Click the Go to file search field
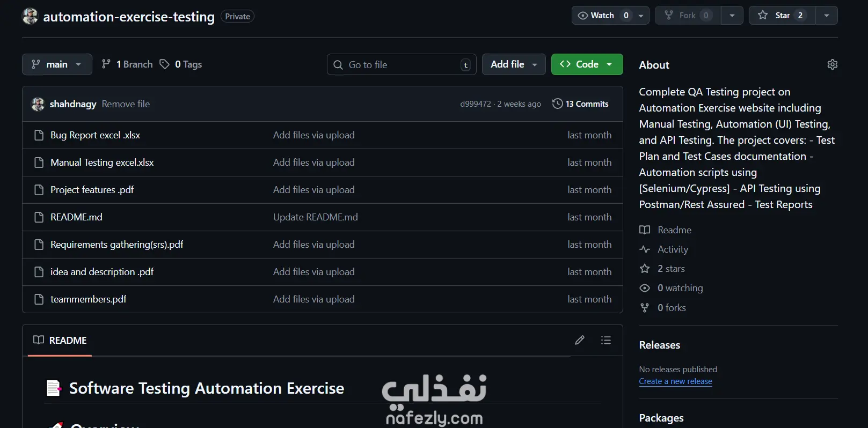The width and height of the screenshot is (868, 428). [x=402, y=64]
